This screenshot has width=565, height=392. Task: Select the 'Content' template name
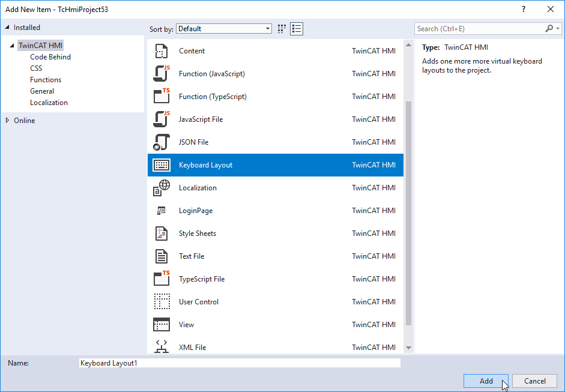(x=192, y=51)
